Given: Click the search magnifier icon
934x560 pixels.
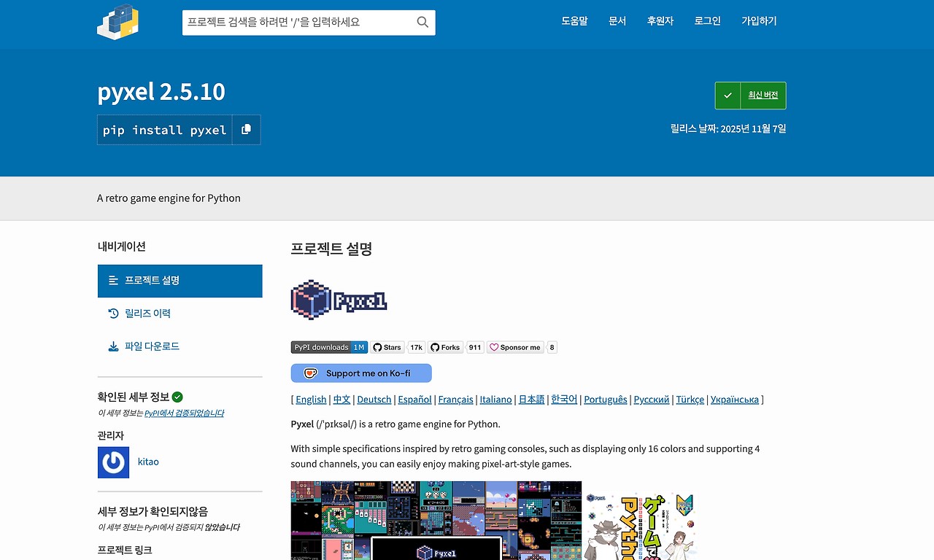Looking at the screenshot, I should 422,22.
